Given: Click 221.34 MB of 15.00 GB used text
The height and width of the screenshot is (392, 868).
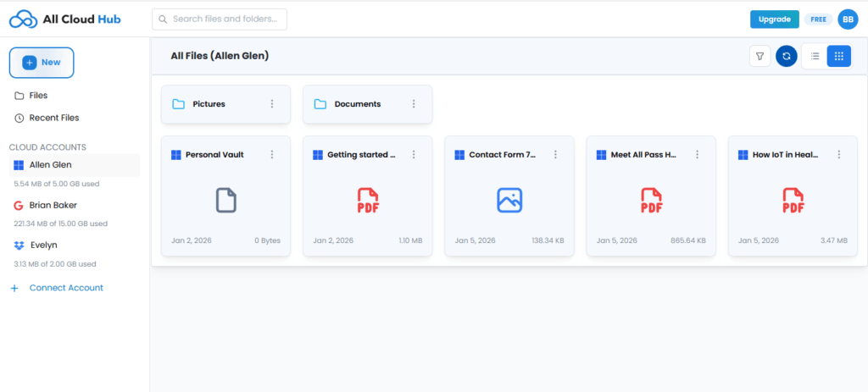Looking at the screenshot, I should point(60,224).
